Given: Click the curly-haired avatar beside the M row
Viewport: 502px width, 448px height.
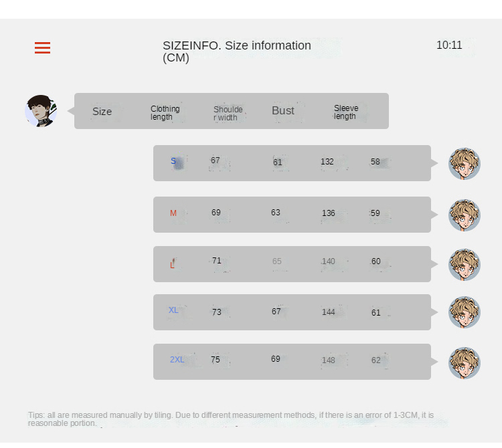Looking at the screenshot, I should (464, 215).
